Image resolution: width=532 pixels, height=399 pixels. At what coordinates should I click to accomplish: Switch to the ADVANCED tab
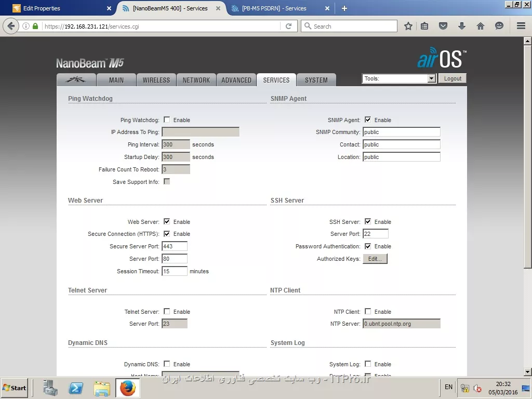point(236,80)
